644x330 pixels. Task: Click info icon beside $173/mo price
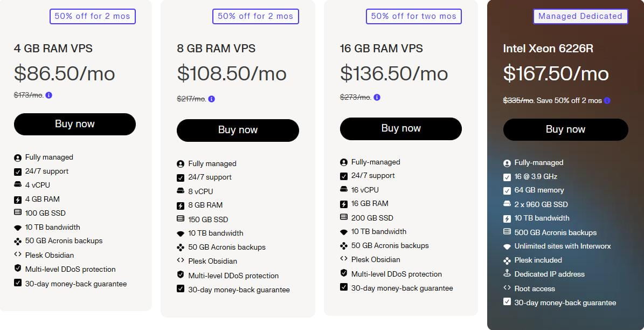(49, 95)
